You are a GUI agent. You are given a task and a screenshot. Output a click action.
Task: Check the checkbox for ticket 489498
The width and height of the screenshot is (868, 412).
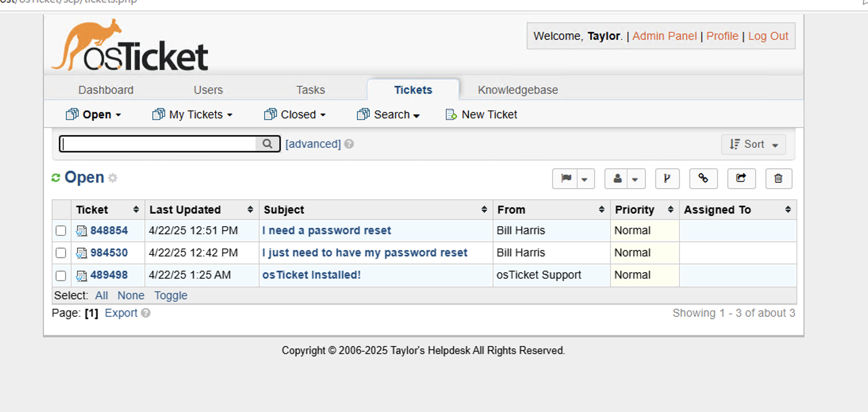[61, 275]
